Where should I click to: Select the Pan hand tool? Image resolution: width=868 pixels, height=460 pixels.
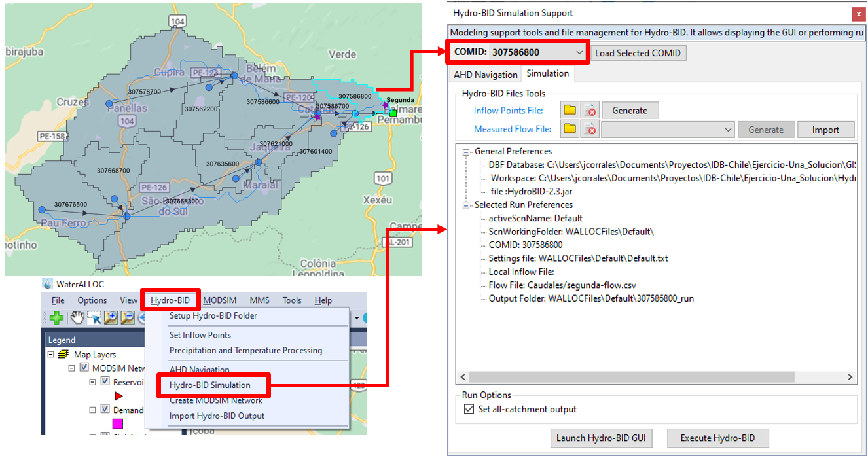coord(77,318)
